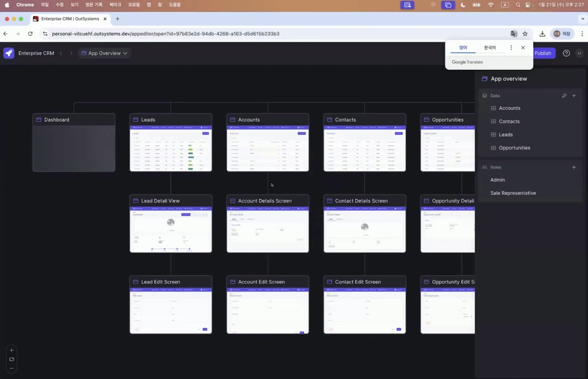Open the help question mark icon
Viewport: 588px width, 379px height.
pyautogui.click(x=566, y=53)
